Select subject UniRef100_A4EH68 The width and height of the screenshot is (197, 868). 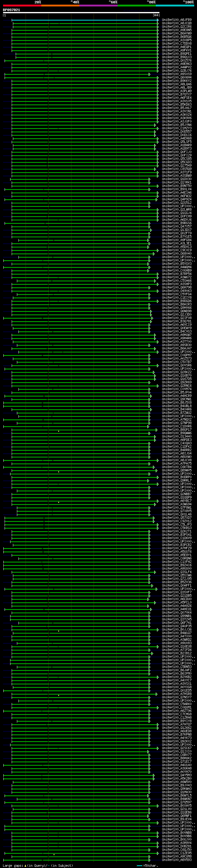pos(177,139)
